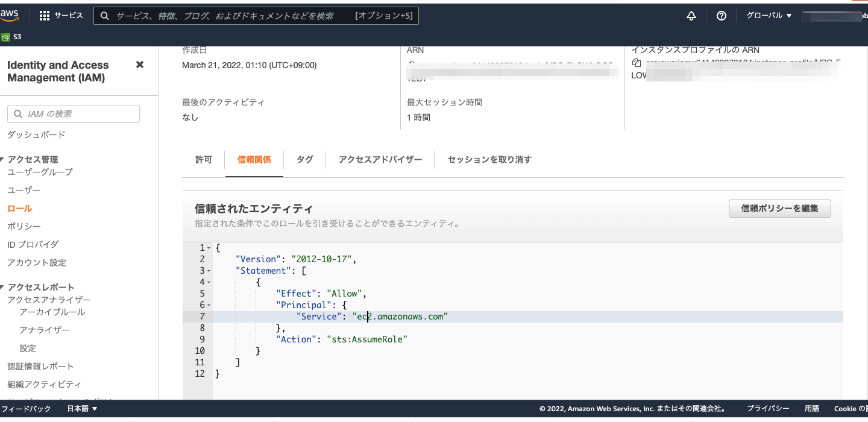Select the 信頼関係 tab
This screenshot has width=868, height=422.
pyautogui.click(x=254, y=160)
